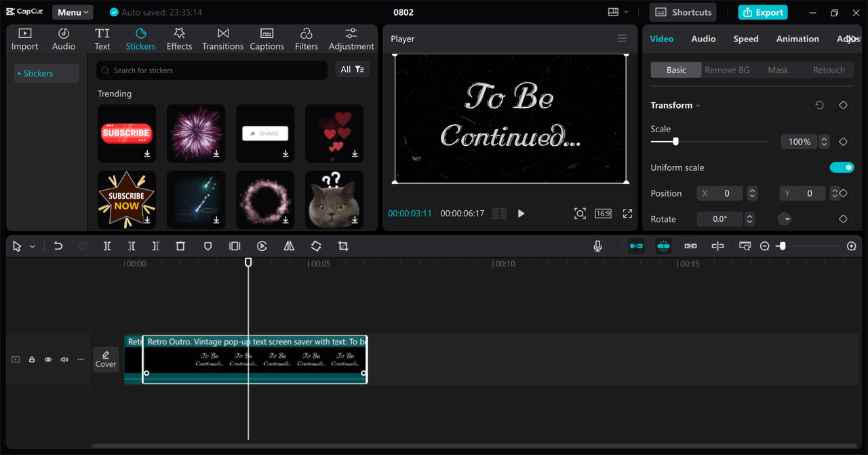Delete the selected clip
This screenshot has height=455, width=868.
tap(180, 246)
